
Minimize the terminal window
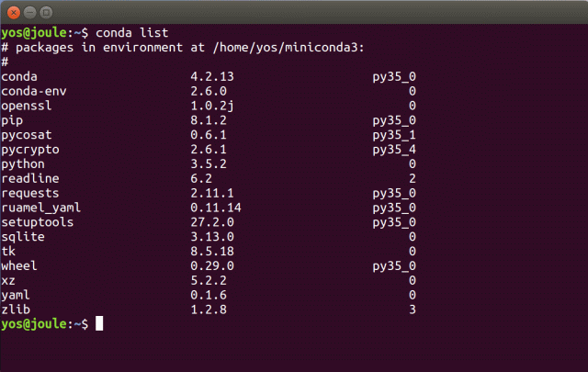28,14
